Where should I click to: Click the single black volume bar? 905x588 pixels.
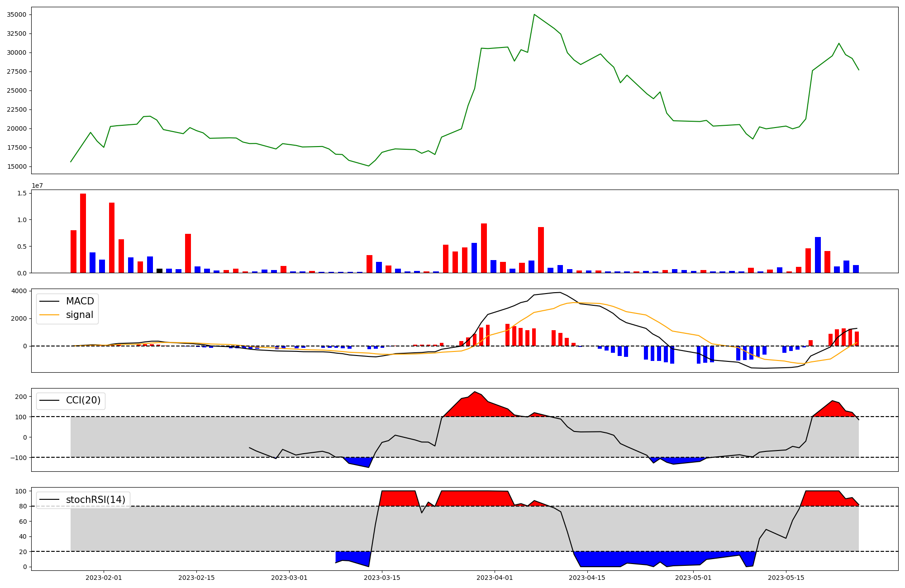point(159,270)
